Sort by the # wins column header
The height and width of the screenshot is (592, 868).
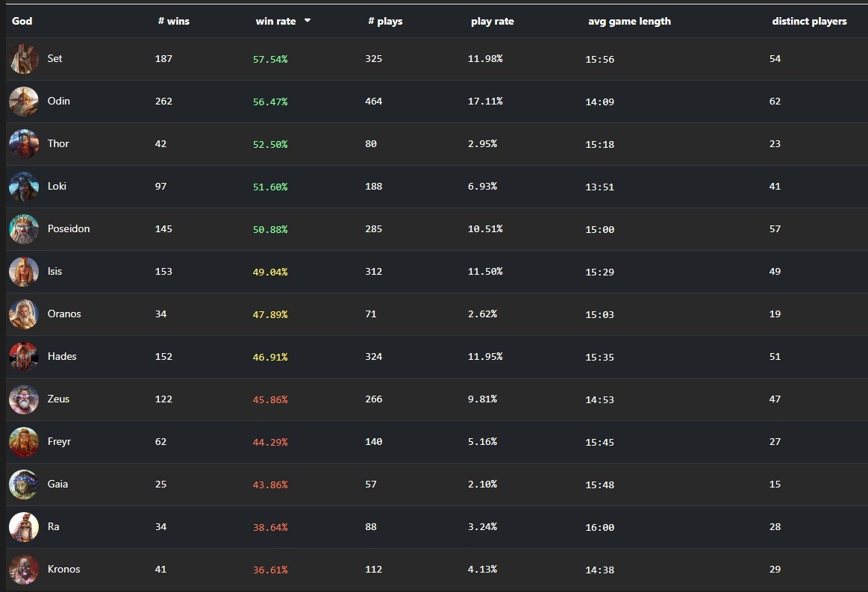174,21
